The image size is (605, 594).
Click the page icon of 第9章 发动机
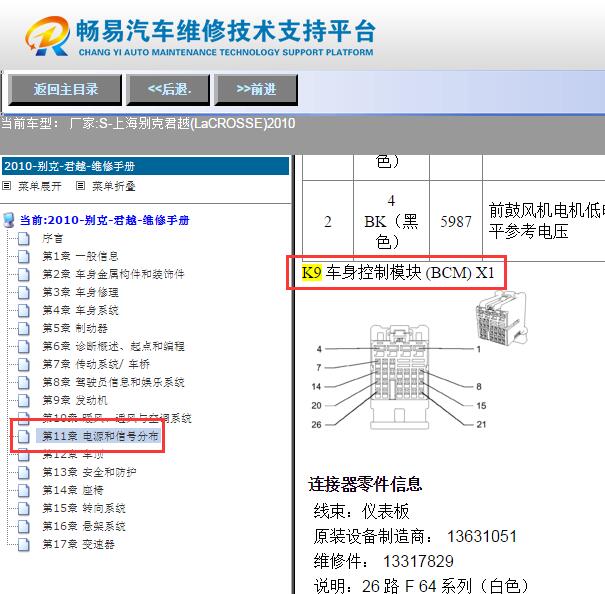tap(24, 401)
